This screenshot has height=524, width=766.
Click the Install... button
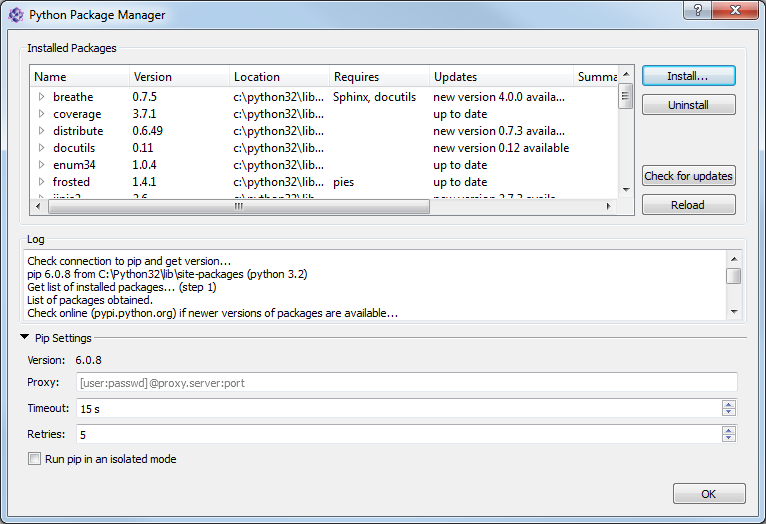(688, 76)
